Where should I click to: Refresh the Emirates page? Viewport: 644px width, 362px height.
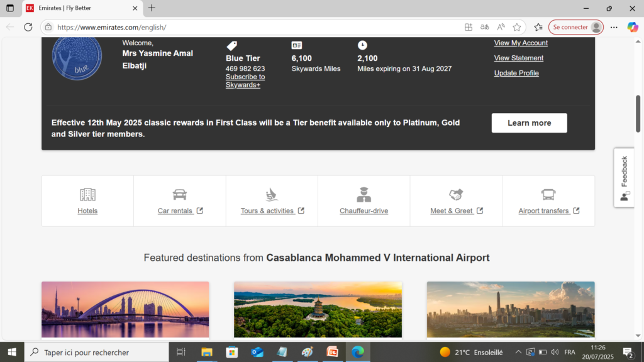28,27
